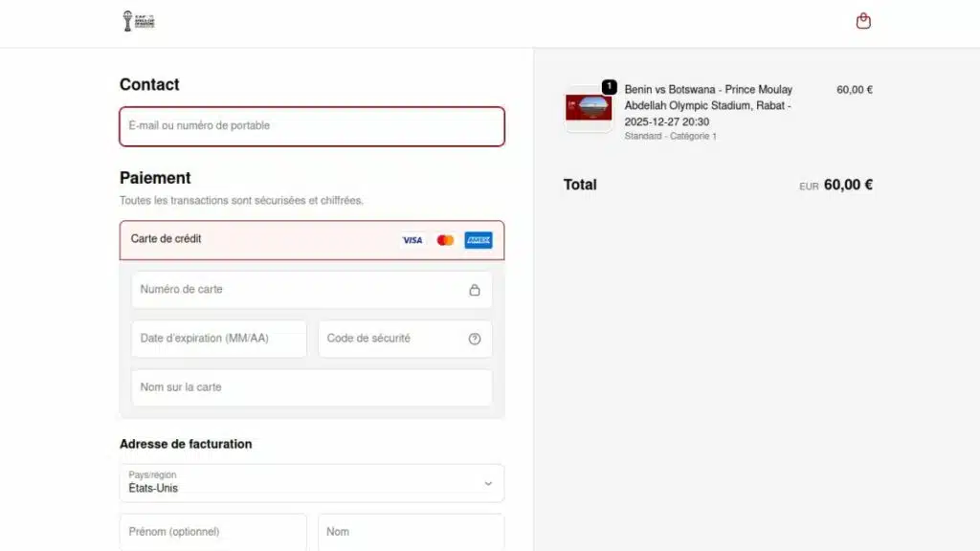Click the VISA card icon
The image size is (980, 551).
tap(412, 240)
